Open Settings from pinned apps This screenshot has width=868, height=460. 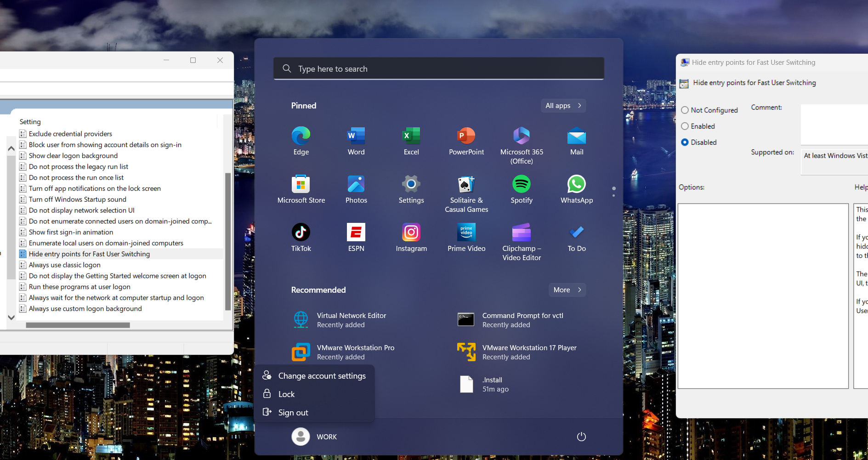[x=411, y=189]
